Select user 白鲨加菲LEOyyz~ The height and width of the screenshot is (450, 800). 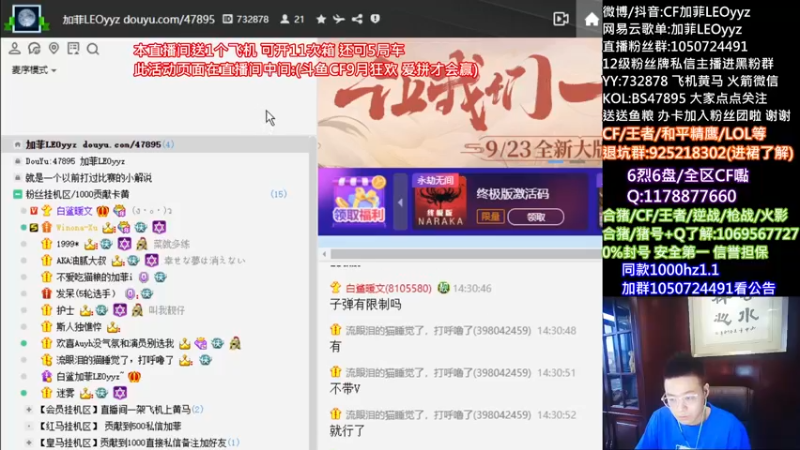tap(90, 377)
